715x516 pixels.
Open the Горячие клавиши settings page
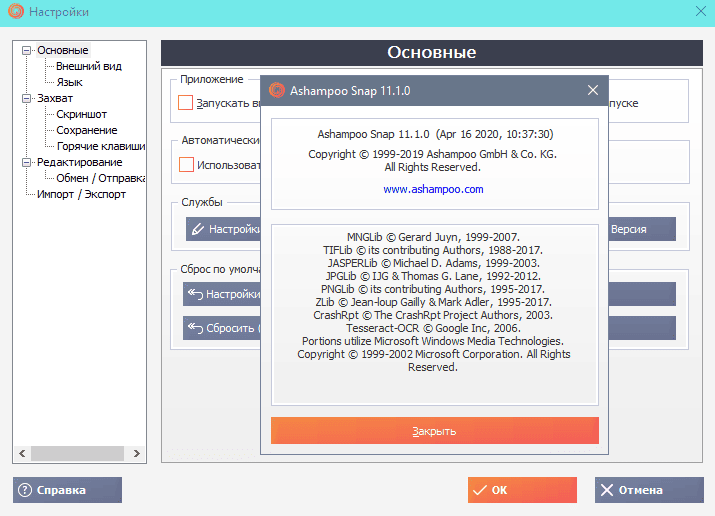(101, 146)
